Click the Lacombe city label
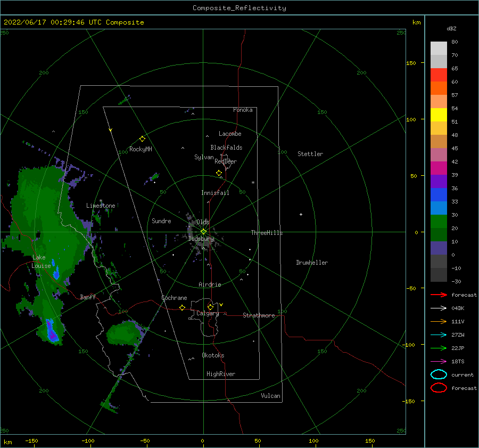 coord(230,134)
